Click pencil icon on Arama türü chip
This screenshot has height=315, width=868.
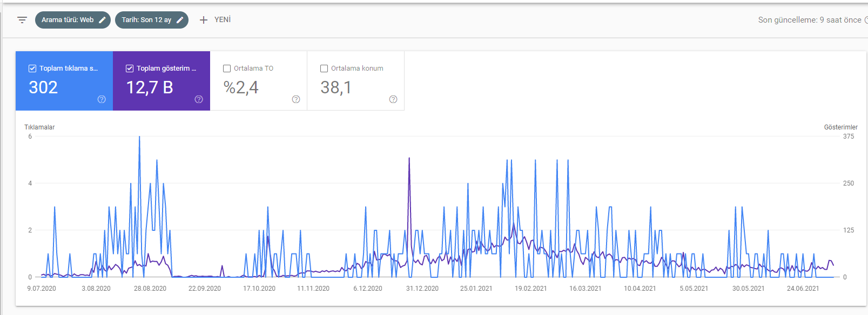point(102,20)
